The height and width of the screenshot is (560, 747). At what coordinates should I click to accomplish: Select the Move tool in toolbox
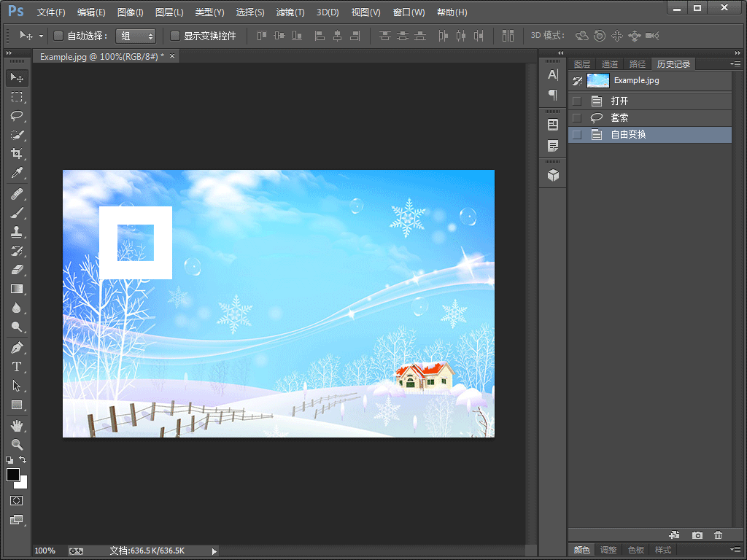coord(17,77)
